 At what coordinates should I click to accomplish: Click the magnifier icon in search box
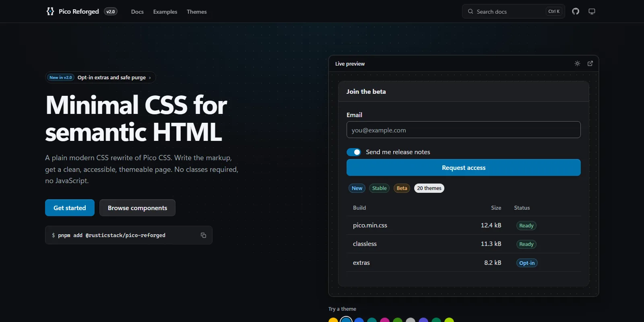click(x=471, y=11)
